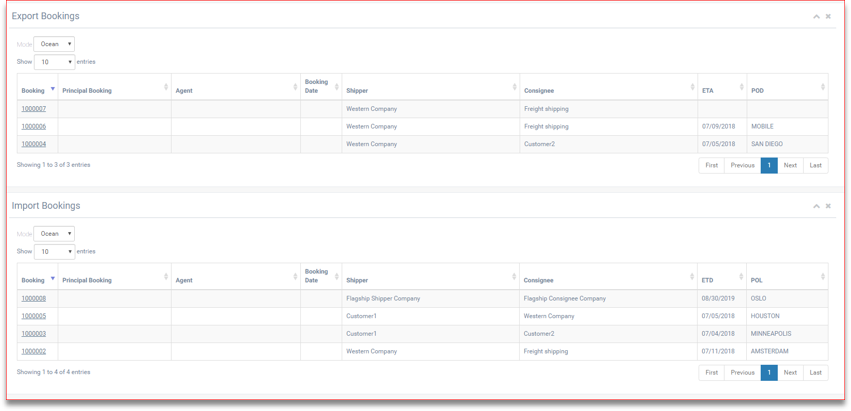Open booking 1000002

pyautogui.click(x=34, y=351)
